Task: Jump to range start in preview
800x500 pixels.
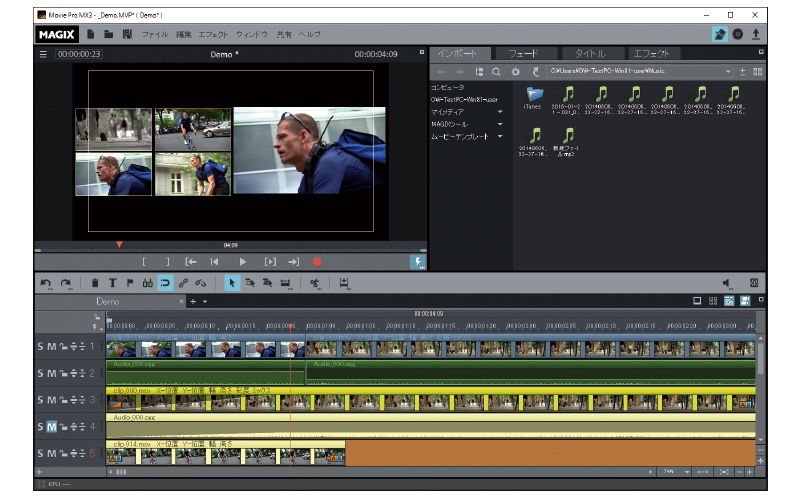Action: coord(191,262)
